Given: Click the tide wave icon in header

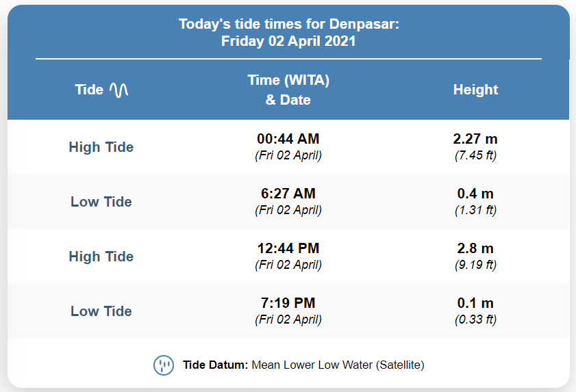Looking at the screenshot, I should click(119, 90).
